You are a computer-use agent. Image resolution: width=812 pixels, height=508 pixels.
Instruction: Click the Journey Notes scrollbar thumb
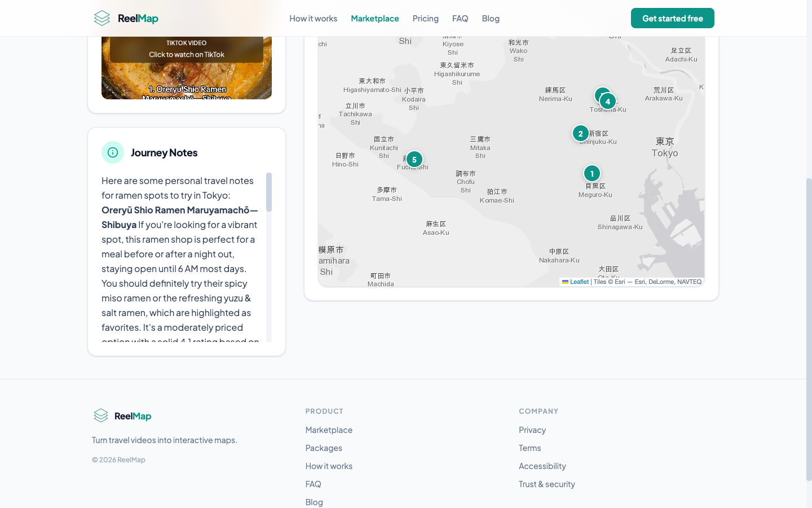tap(269, 192)
